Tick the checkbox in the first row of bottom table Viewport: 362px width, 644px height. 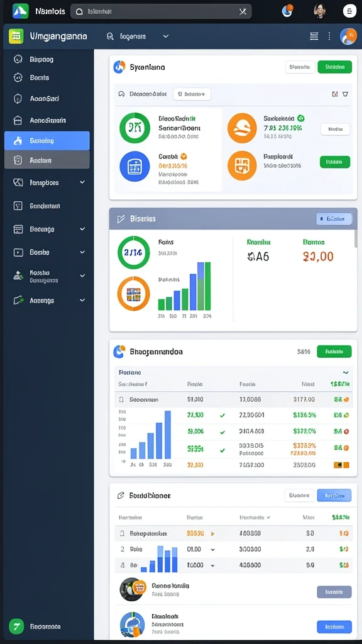(x=122, y=533)
